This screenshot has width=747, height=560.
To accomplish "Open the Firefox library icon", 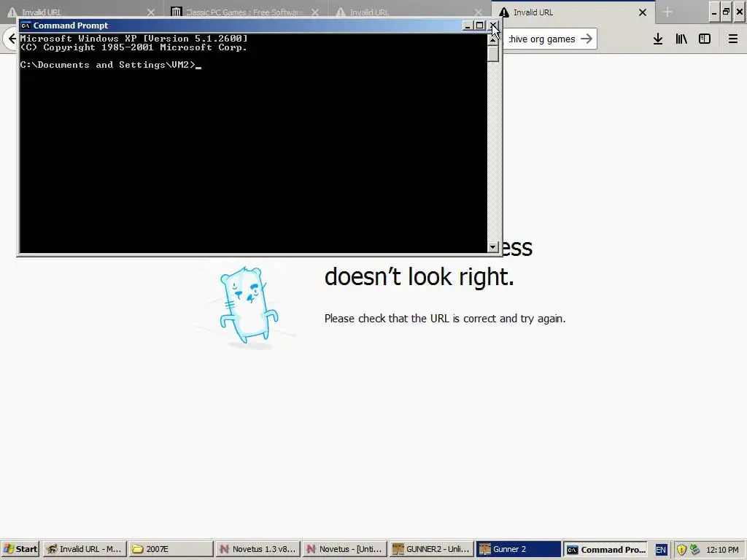I will 681,39.
